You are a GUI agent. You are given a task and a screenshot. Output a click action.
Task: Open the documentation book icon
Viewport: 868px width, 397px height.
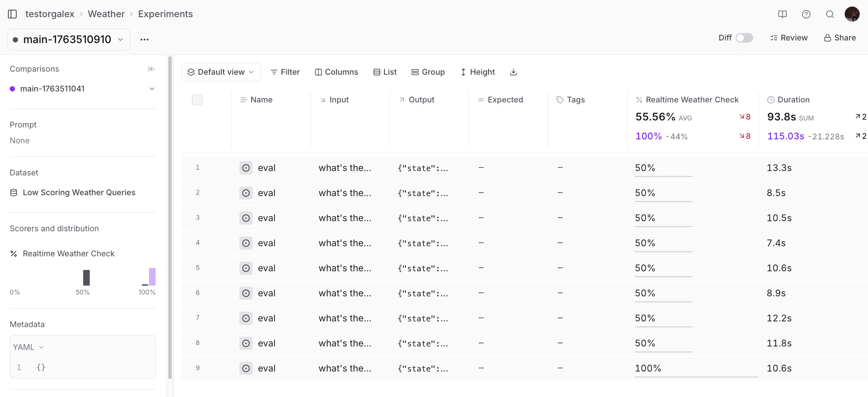point(782,14)
